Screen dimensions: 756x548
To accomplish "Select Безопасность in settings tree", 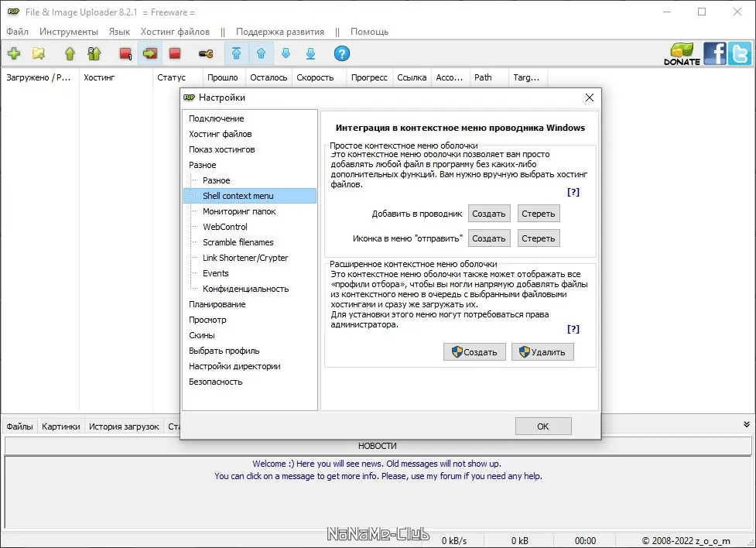I will pyautogui.click(x=216, y=382).
